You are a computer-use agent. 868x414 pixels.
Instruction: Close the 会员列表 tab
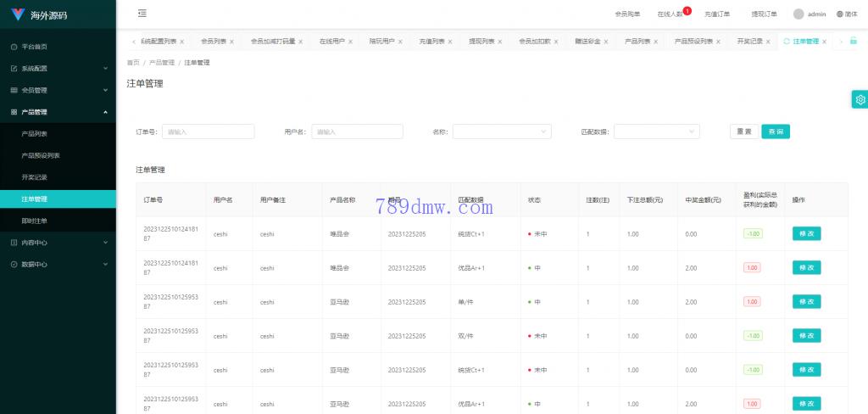(x=231, y=42)
